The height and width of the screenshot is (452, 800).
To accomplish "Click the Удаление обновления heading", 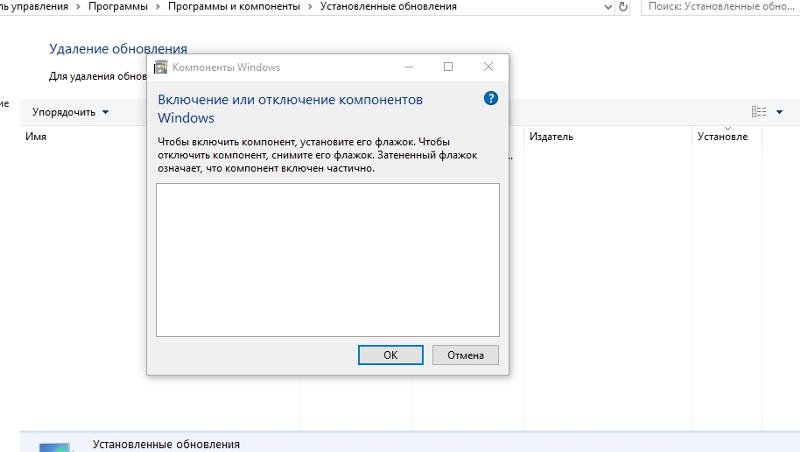I will point(118,49).
